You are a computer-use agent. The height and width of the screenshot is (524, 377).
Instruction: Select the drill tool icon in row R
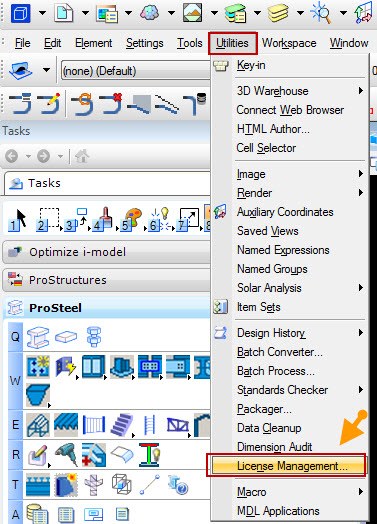66,454
